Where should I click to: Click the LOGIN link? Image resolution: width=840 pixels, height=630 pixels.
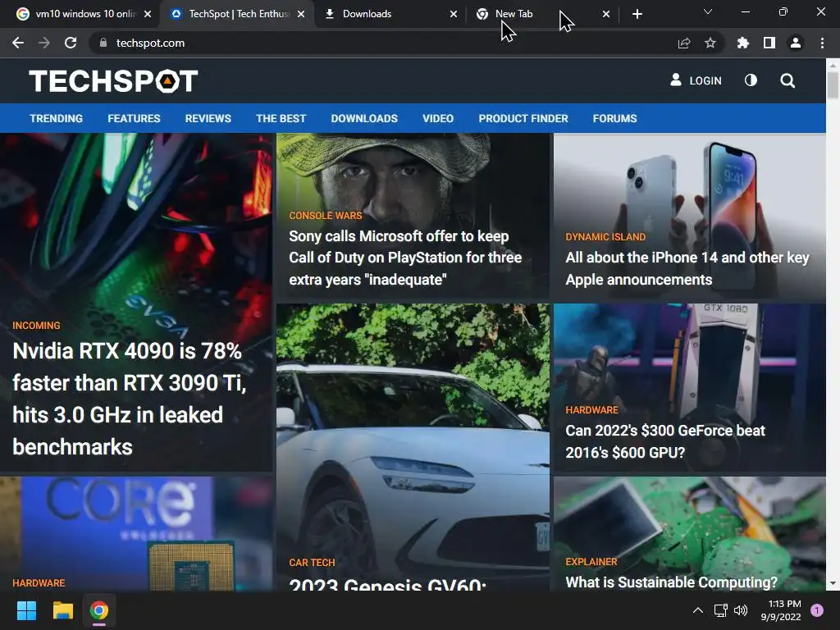[x=696, y=80]
